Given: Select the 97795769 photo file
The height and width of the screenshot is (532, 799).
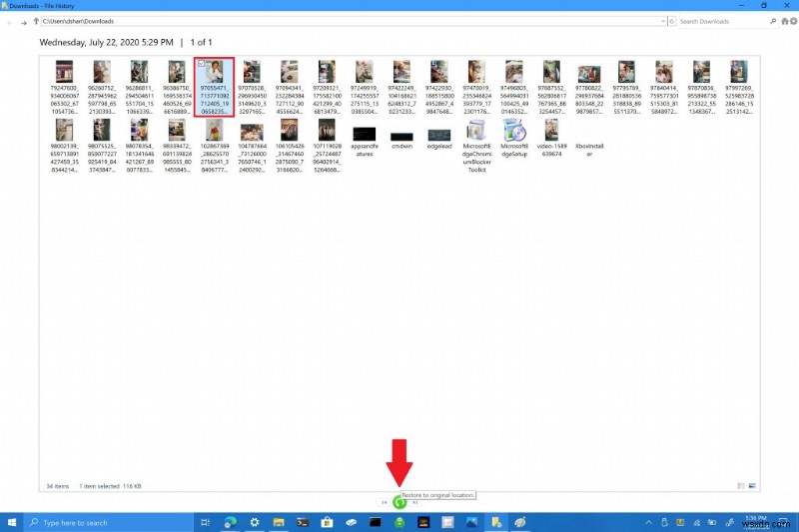Looking at the screenshot, I should pyautogui.click(x=627, y=87).
